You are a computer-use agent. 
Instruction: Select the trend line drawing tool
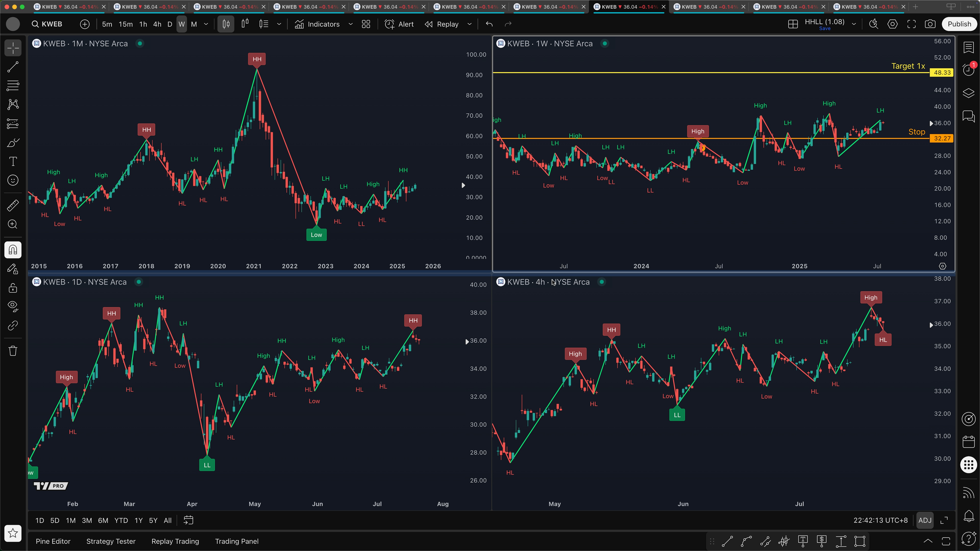pyautogui.click(x=13, y=67)
